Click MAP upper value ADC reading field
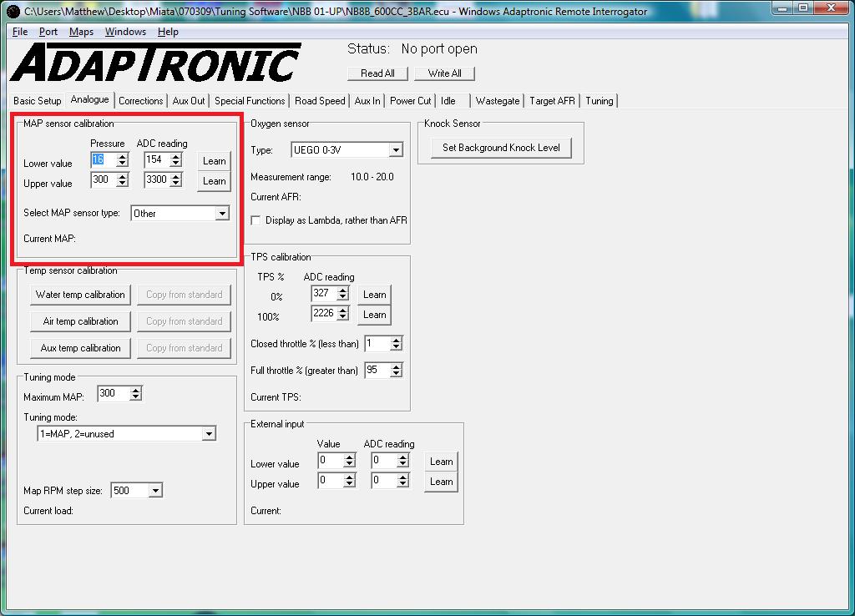The width and height of the screenshot is (855, 616). point(157,180)
